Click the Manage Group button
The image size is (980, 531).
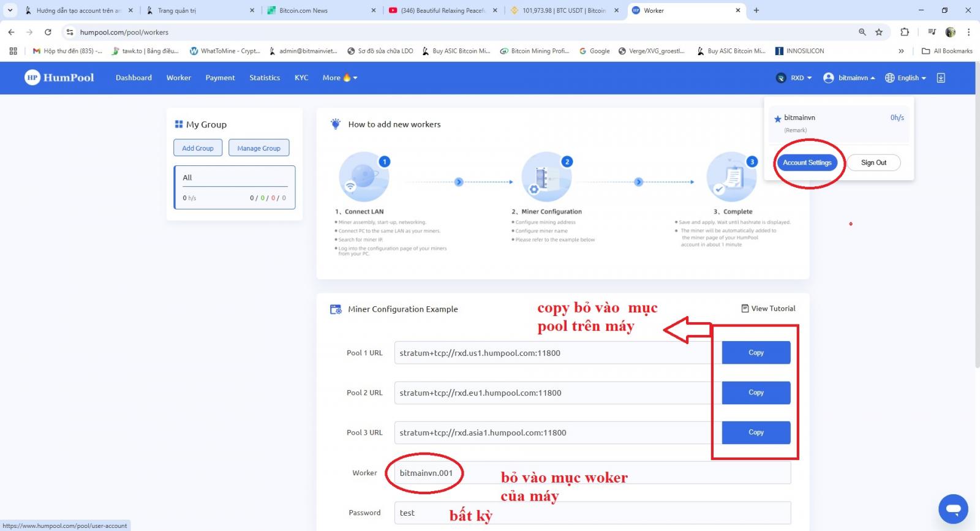[259, 148]
